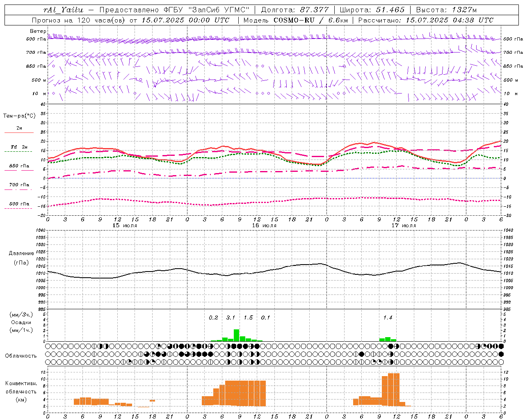
Task: Click the Давление panel label
Action: tap(21, 253)
